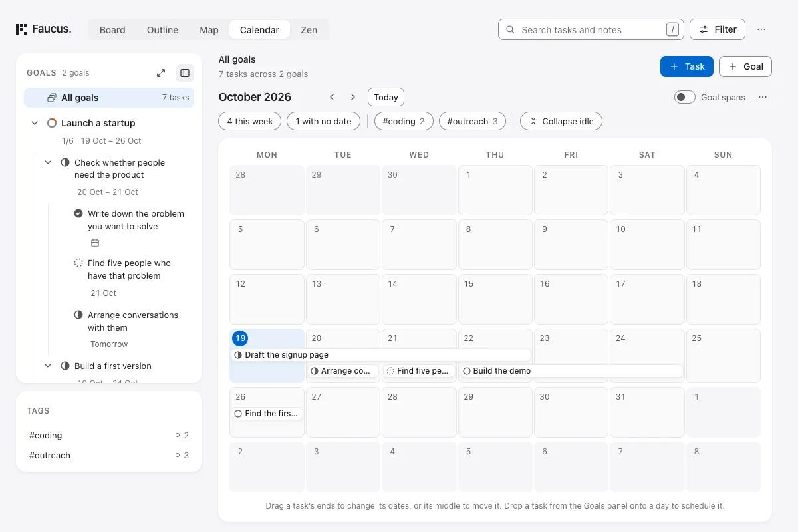Viewport: 798px width, 532px height.
Task: Filter by 4 this week
Action: (250, 121)
